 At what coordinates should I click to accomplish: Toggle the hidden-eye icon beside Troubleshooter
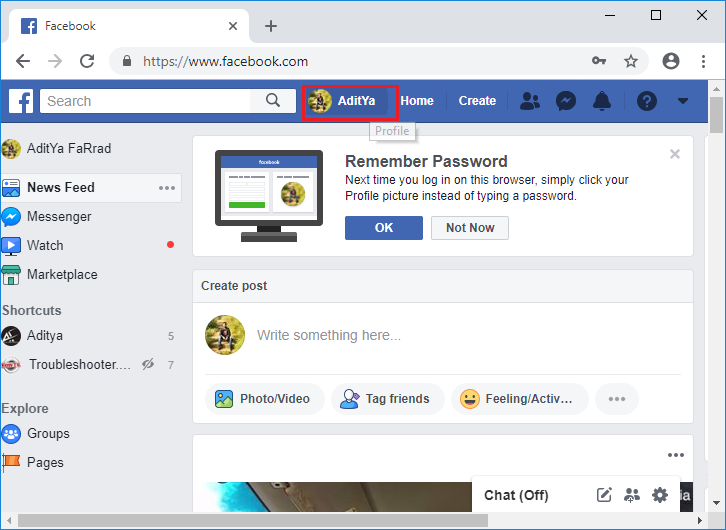148,365
